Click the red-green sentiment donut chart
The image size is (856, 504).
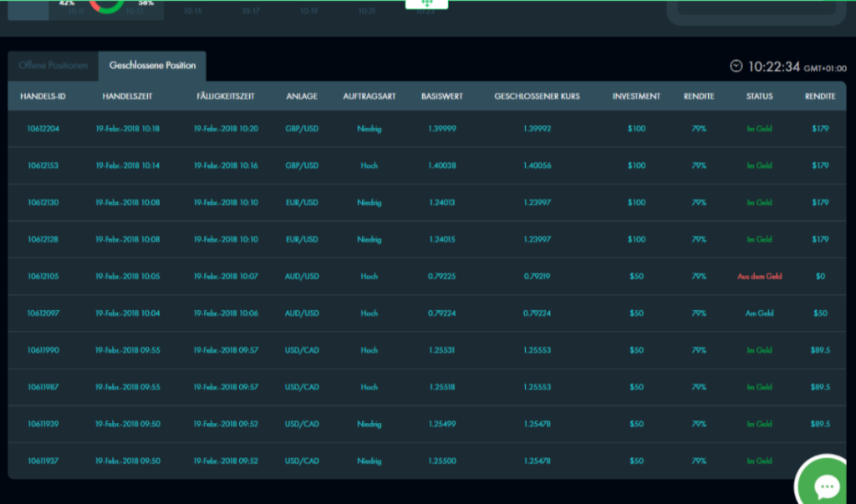click(x=106, y=7)
